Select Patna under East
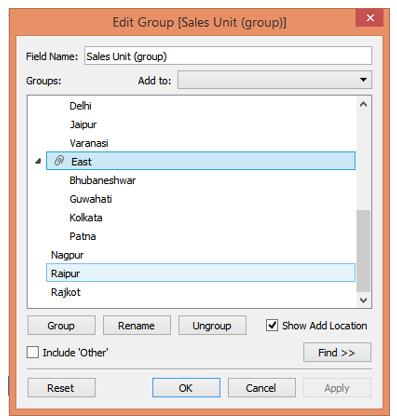Image resolution: width=397 pixels, height=419 pixels. click(83, 236)
